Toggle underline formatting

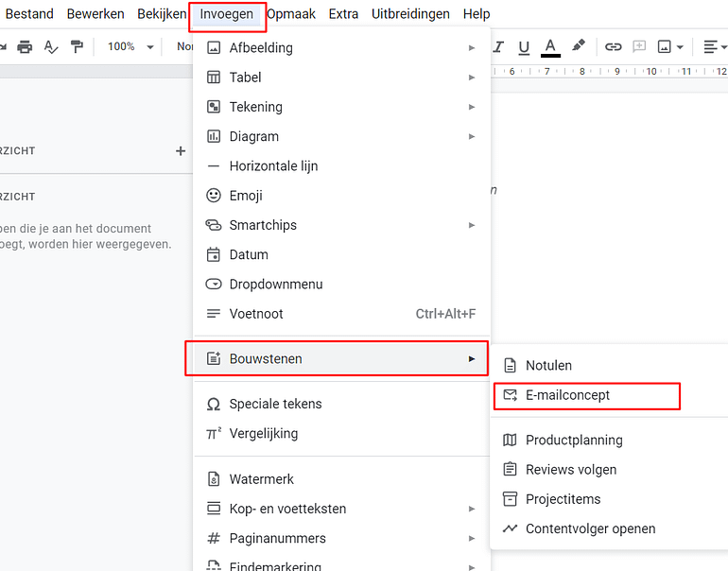coord(524,47)
